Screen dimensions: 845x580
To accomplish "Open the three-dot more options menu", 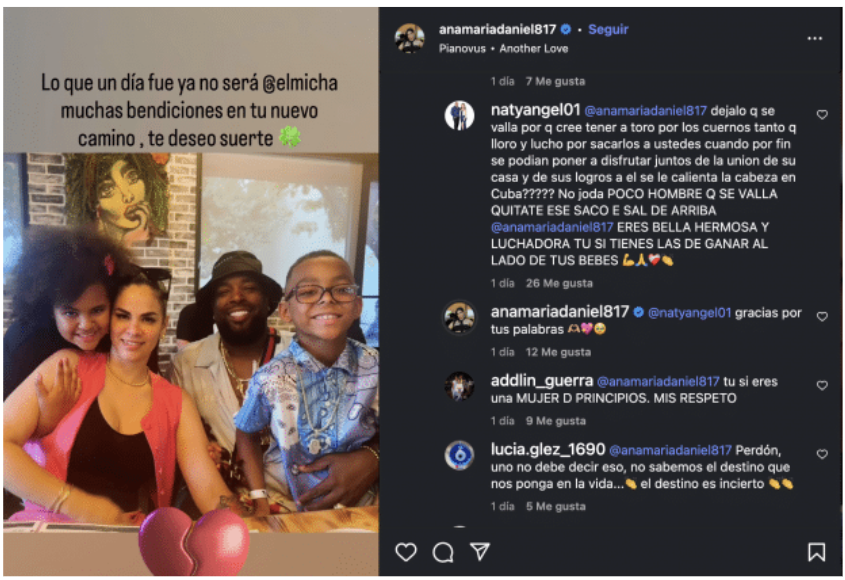I will [x=815, y=38].
